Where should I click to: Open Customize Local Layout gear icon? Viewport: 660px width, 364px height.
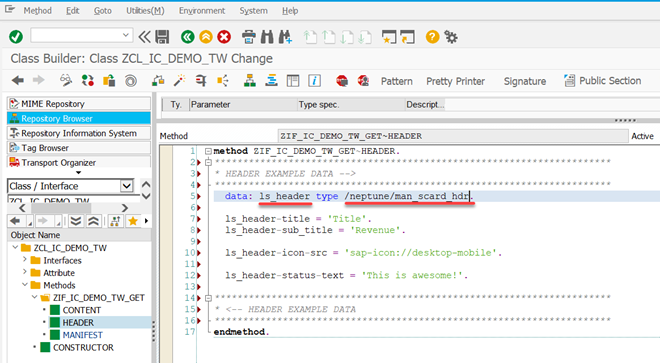[451, 37]
